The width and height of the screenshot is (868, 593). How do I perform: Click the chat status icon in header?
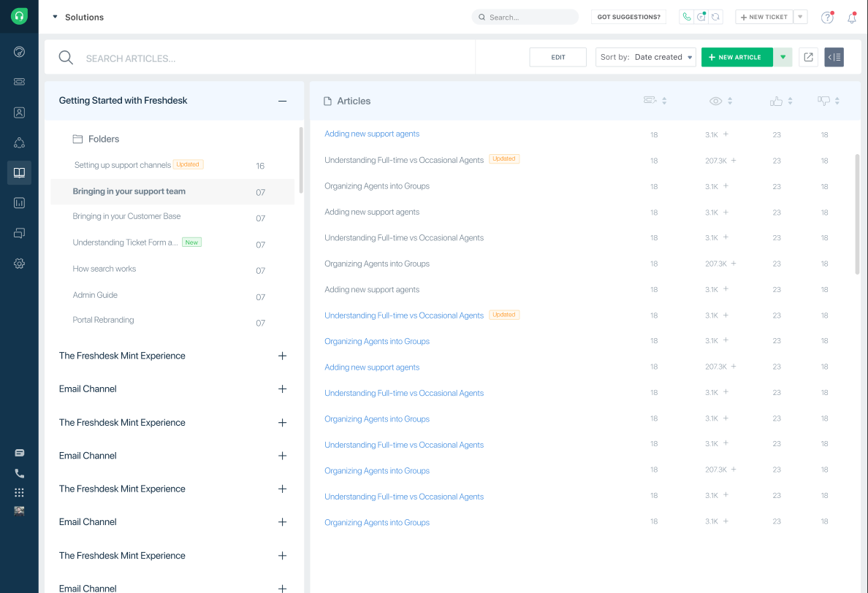point(701,17)
